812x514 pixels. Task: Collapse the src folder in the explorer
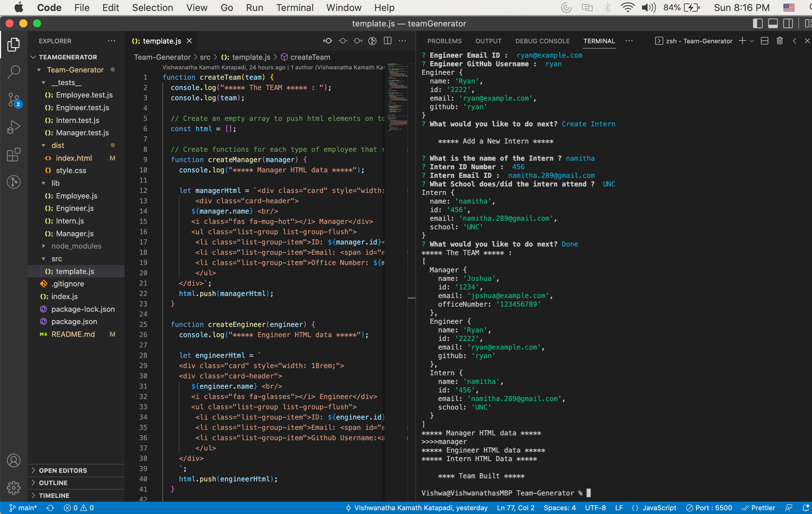coord(57,259)
